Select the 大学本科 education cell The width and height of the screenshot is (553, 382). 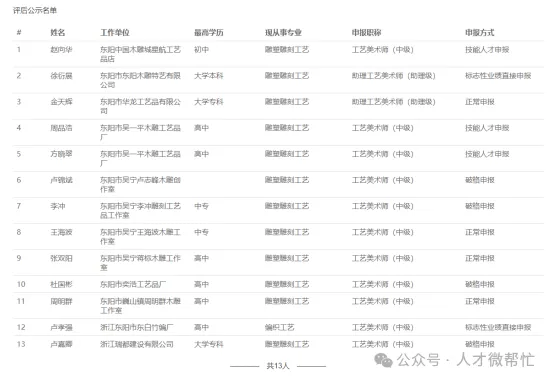click(x=209, y=76)
